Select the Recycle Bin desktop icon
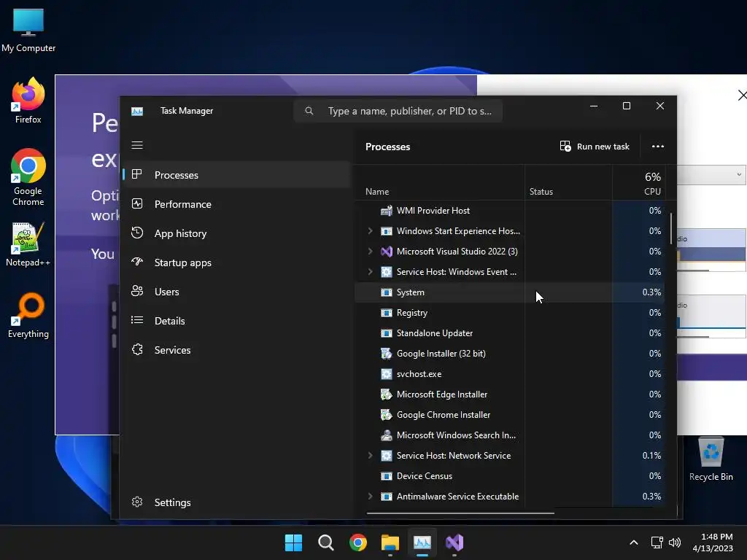 (711, 459)
